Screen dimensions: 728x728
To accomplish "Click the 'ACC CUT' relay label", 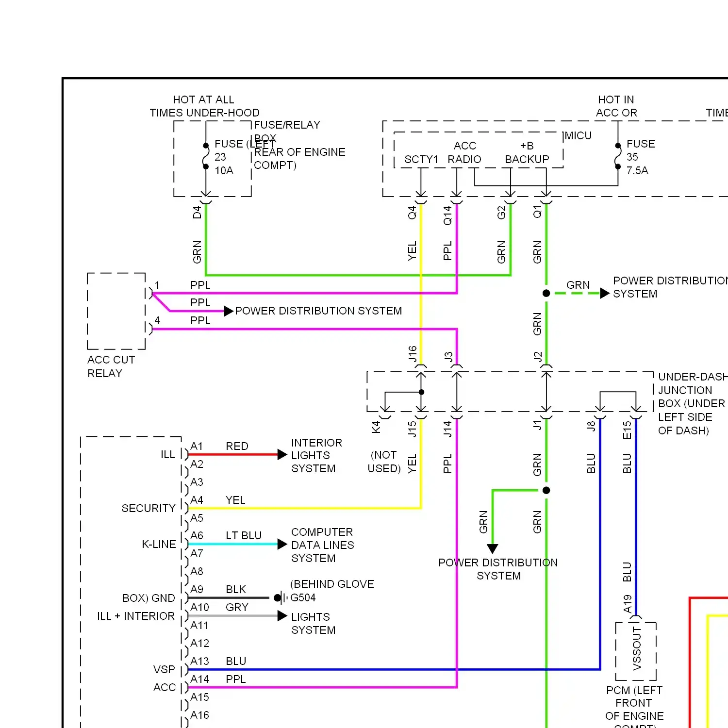I will coord(111,360).
